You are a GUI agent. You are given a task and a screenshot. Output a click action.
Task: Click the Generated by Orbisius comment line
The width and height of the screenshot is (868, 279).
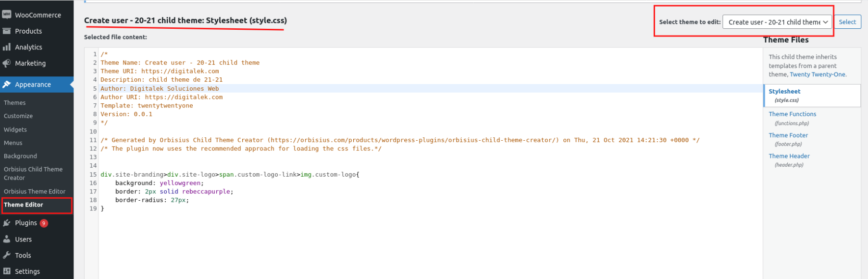pyautogui.click(x=400, y=140)
